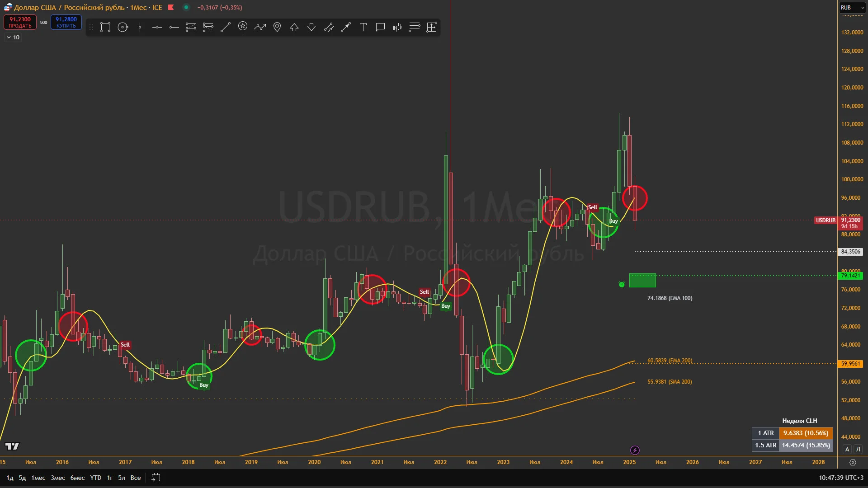Select the star signpost tool
Viewport: 868px width, 488px height.
coord(243,27)
